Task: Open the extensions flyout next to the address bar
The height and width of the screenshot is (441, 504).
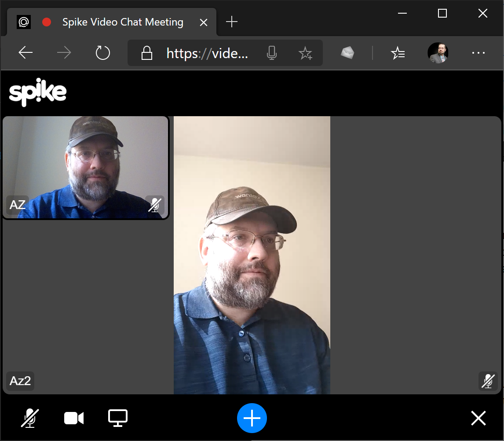Action: coord(347,53)
